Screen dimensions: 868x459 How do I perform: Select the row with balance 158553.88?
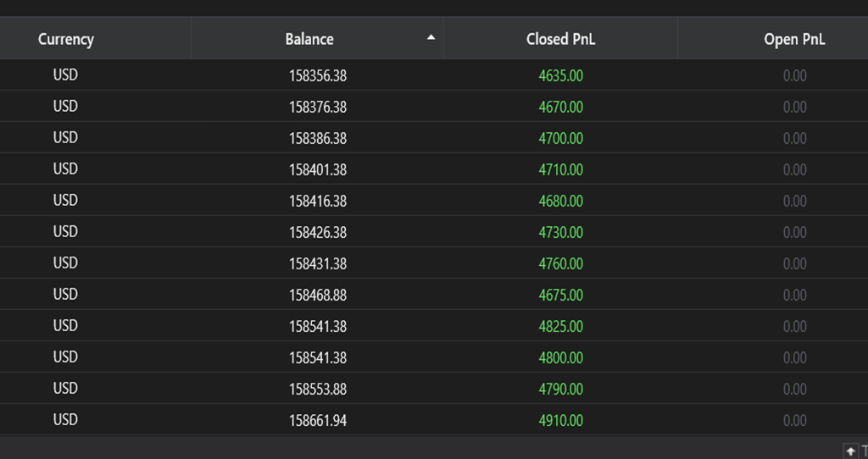click(317, 390)
